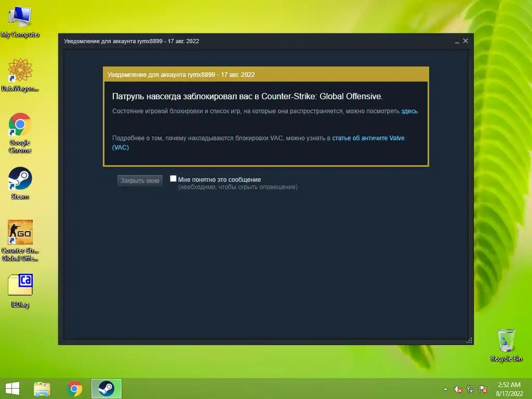This screenshot has height=399, width=532.
Task: Launch Counter-Strike Global Offensive desktop shortcut
Action: [20, 240]
